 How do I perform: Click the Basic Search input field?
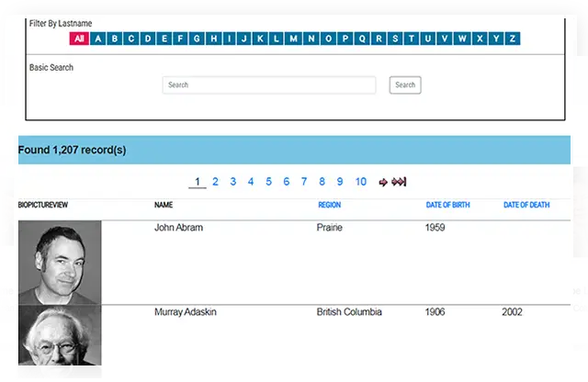pos(269,85)
